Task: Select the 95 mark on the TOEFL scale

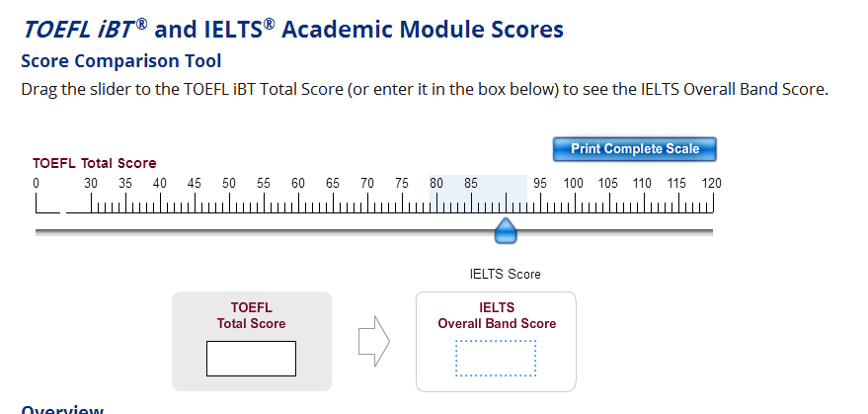Action: coord(540,184)
